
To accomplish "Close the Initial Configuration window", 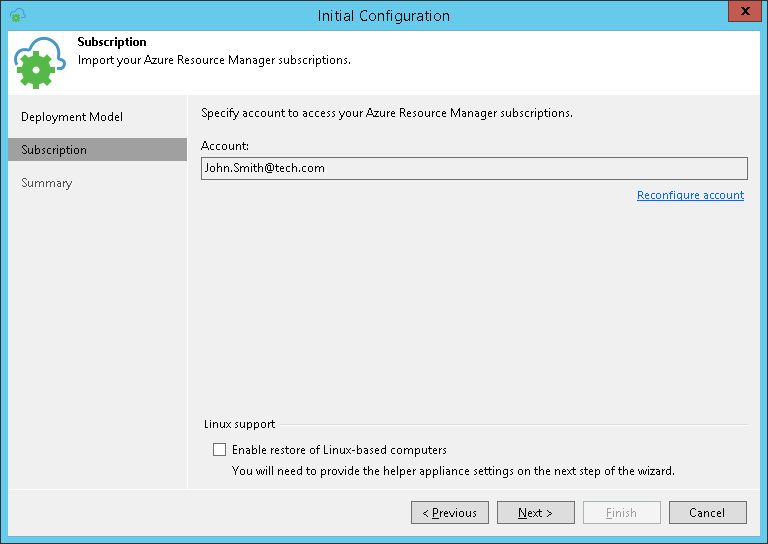I will coord(742,14).
